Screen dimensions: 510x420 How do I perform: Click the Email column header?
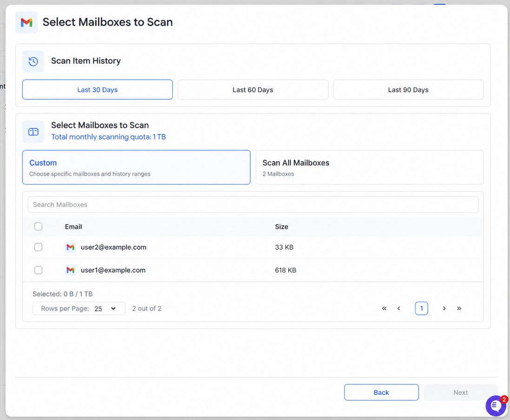click(x=73, y=227)
